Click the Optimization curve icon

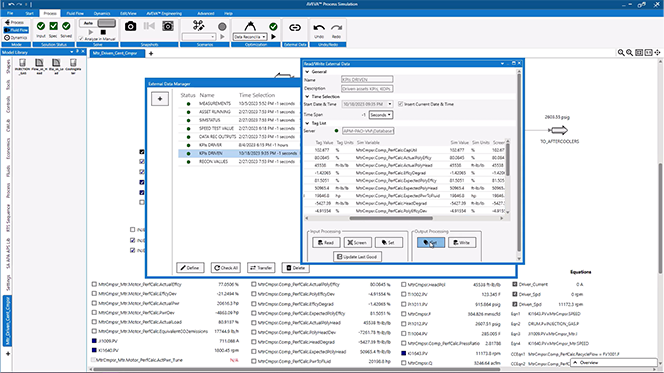250,26
